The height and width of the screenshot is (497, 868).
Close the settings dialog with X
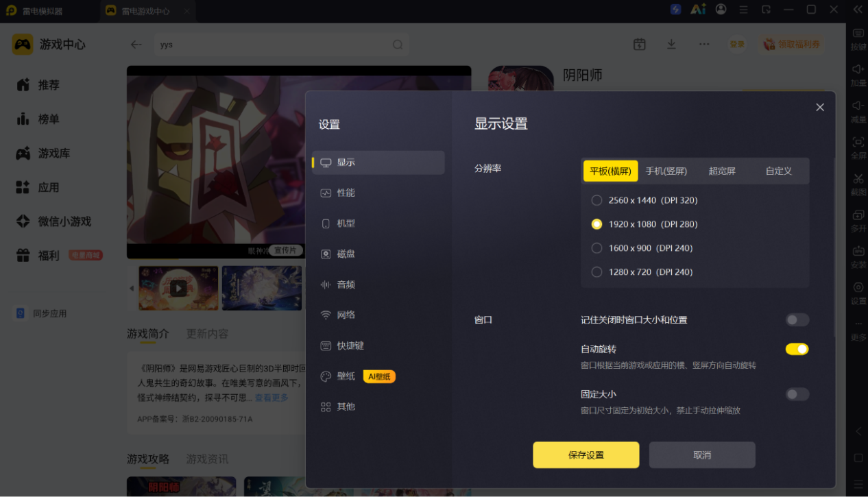coord(820,107)
